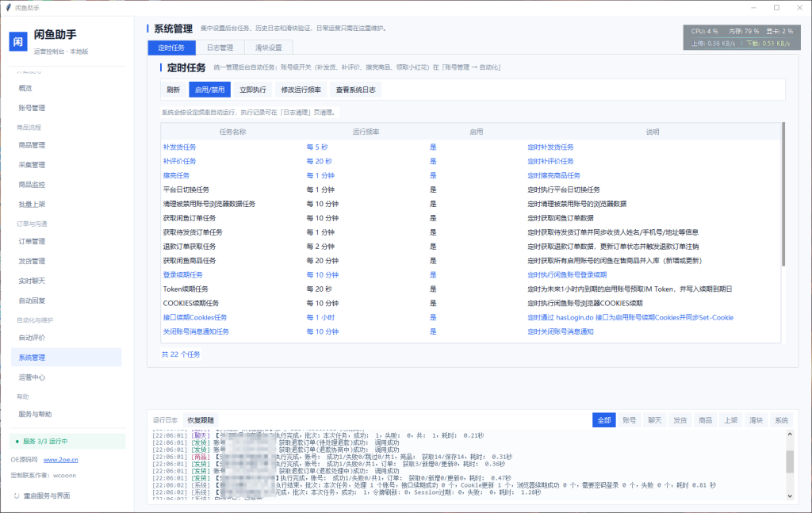This screenshot has width=812, height=513.
Task: Select the Token续期任务 row
Action: pos(471,289)
